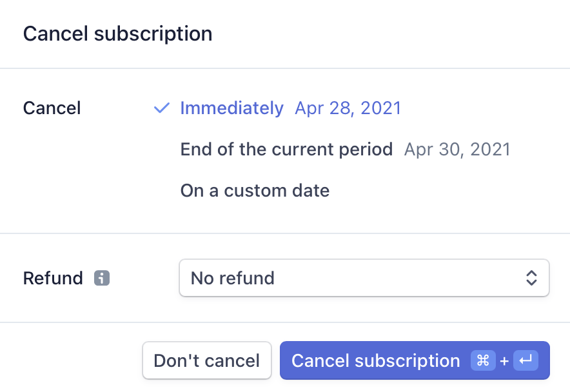Click the return key symbol badge

click(526, 360)
